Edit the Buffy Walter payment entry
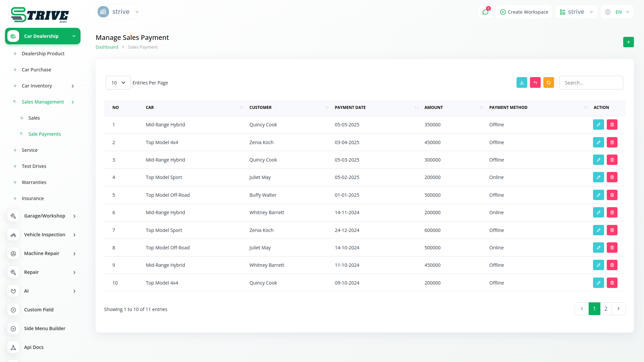The height and width of the screenshot is (362, 644). 598,195
